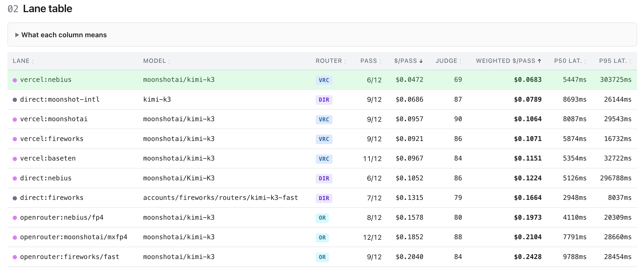Select the direct:moonshot-intl lane name
Image resolution: width=644 pixels, height=273 pixels.
click(60, 100)
